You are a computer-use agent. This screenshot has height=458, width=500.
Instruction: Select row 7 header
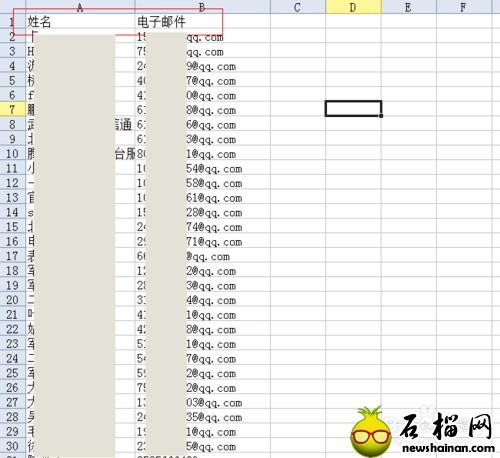12,109
